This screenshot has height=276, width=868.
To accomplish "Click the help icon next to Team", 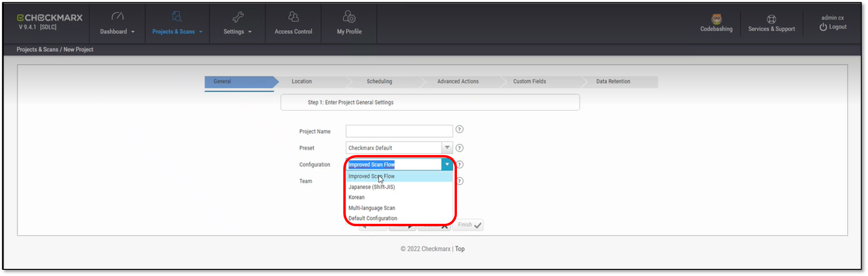I will 460,181.
